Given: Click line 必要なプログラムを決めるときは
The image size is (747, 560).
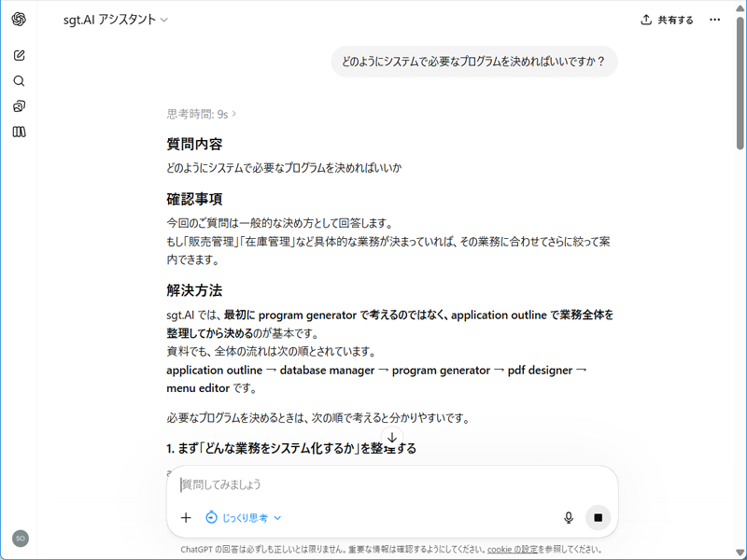Looking at the screenshot, I should (x=318, y=418).
